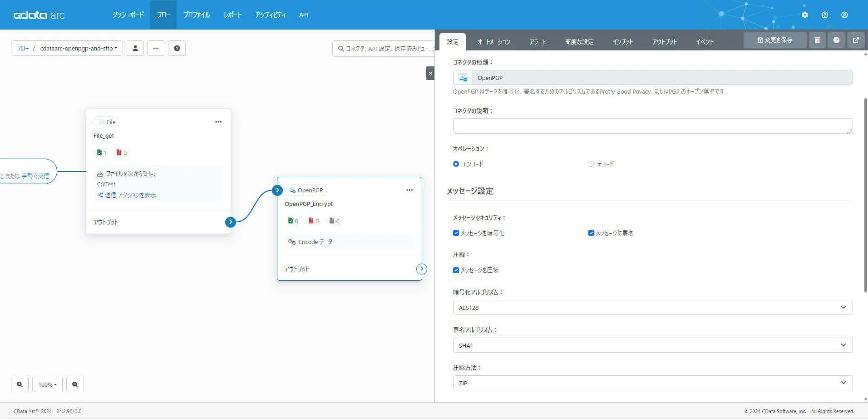Viewport: 868px width, 419px height.
Task: Open the user account icon in the header
Action: click(844, 15)
